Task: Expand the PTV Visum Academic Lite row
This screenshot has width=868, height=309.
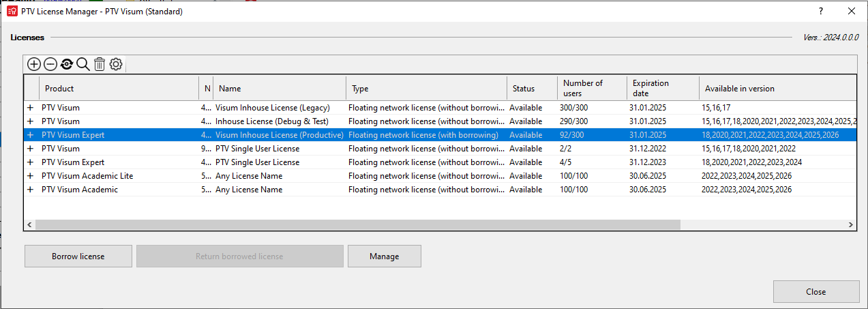Action: 30,176
